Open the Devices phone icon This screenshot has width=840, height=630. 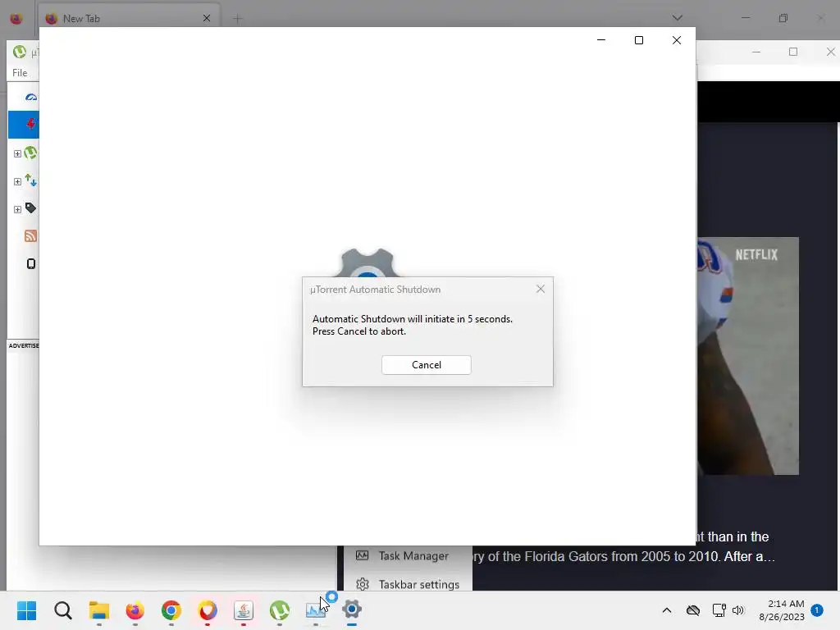coord(31,263)
